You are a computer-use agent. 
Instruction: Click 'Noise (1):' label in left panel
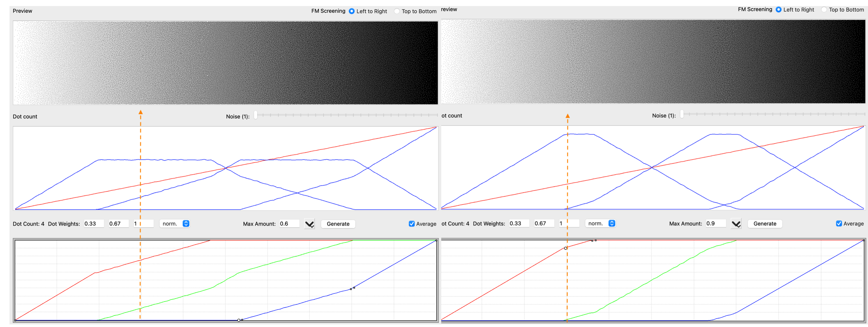tap(238, 116)
